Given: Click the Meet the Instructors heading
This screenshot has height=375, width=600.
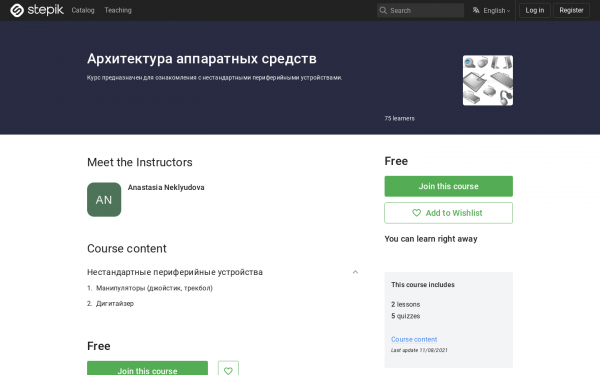Looking at the screenshot, I should point(140,162).
